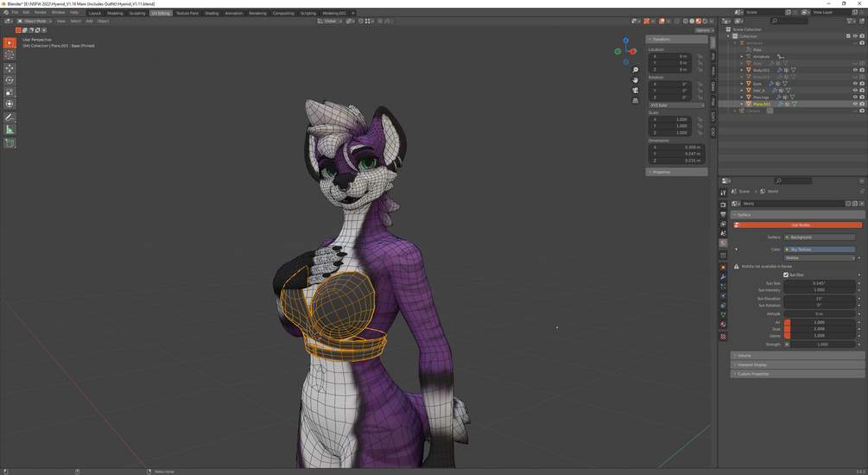Open the Global orientation dropdown
868x475 pixels.
coord(330,21)
